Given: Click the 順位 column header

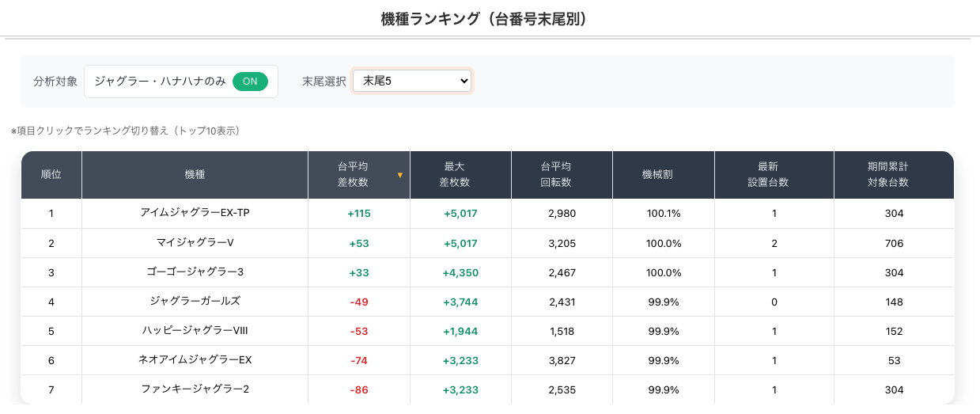Looking at the screenshot, I should (51, 175).
